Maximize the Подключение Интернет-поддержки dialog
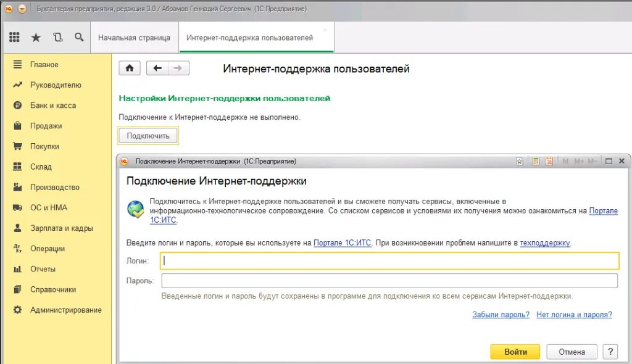The width and height of the screenshot is (632, 364). coord(609,161)
